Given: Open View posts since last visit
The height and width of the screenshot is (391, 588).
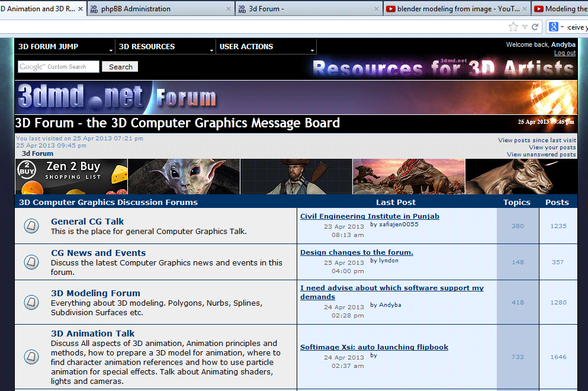Looking at the screenshot, I should click(537, 140).
